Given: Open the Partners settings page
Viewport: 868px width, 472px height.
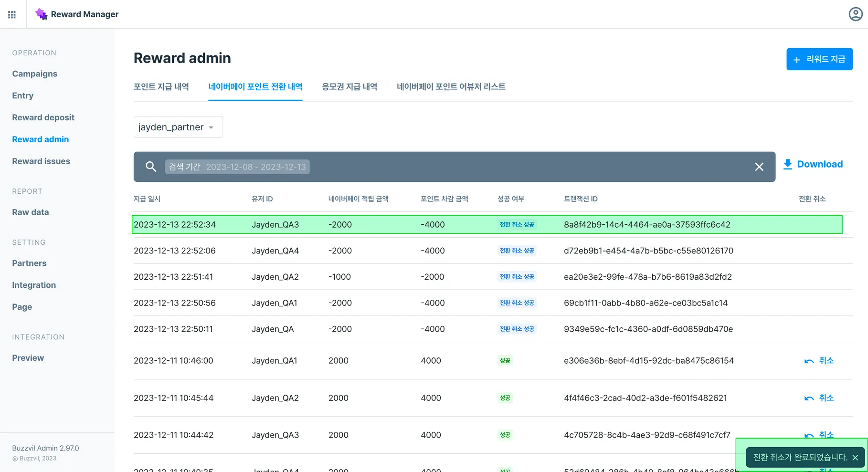Looking at the screenshot, I should click(x=29, y=263).
